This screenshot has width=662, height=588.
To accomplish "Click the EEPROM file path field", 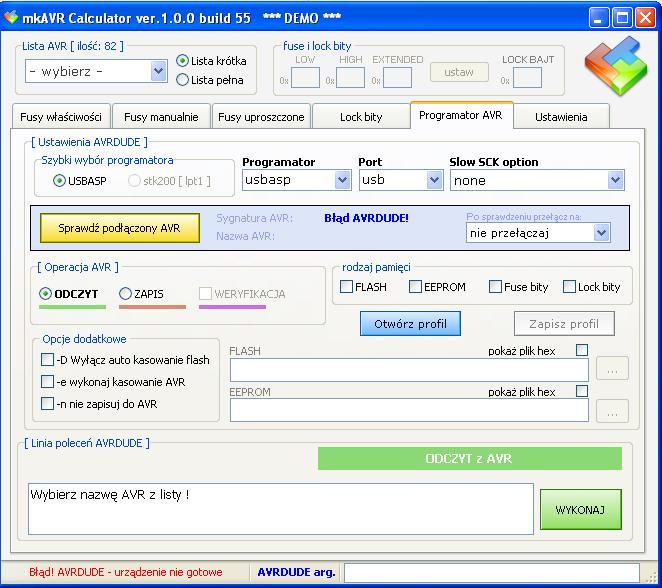I will (x=409, y=410).
